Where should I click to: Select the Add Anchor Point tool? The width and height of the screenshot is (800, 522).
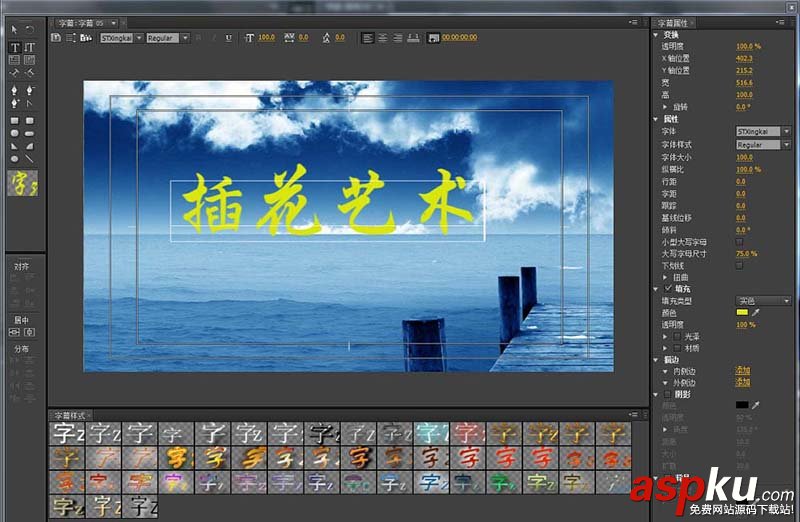(14, 103)
